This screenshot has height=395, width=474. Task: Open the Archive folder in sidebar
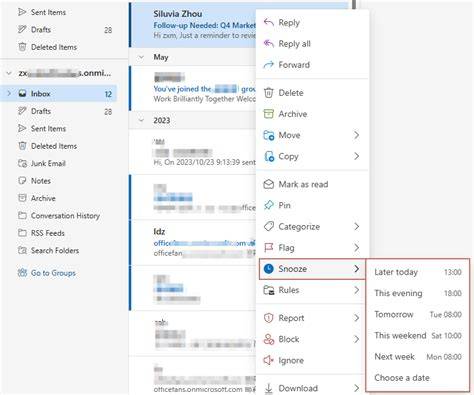tap(43, 198)
